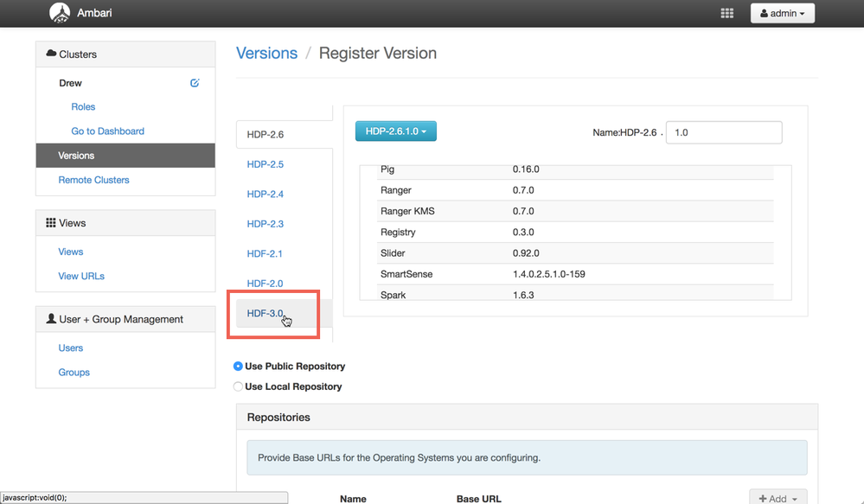Click the Slider service row
This screenshot has height=504, width=864.
576,252
